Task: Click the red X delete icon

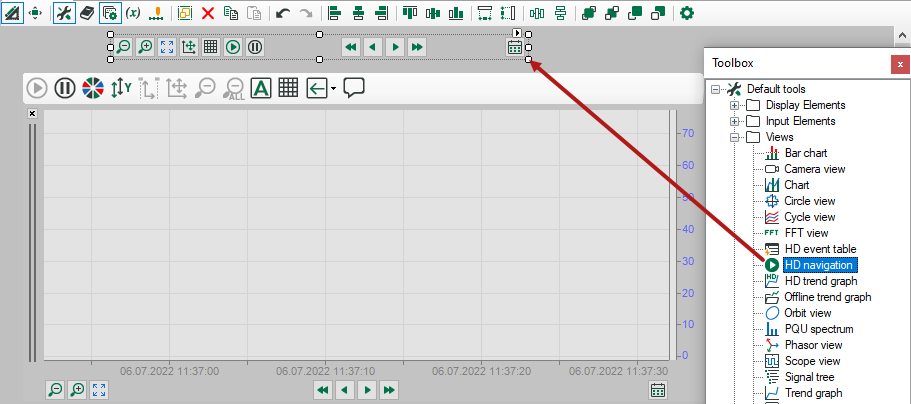Action: click(208, 13)
